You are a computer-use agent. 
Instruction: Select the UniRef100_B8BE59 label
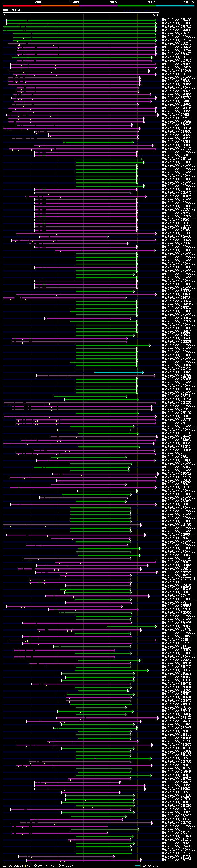click(x=177, y=341)
